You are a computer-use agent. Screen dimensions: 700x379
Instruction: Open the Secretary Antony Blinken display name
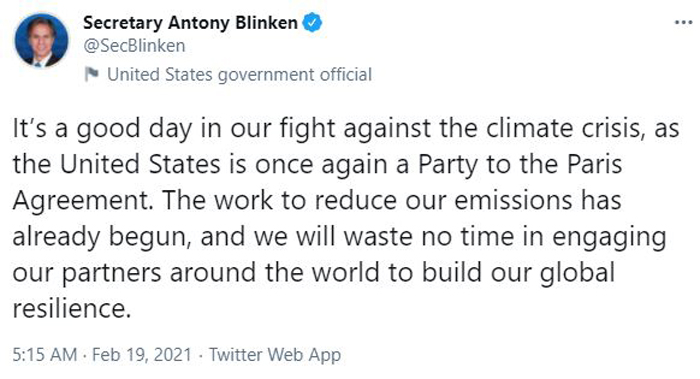click(x=190, y=23)
